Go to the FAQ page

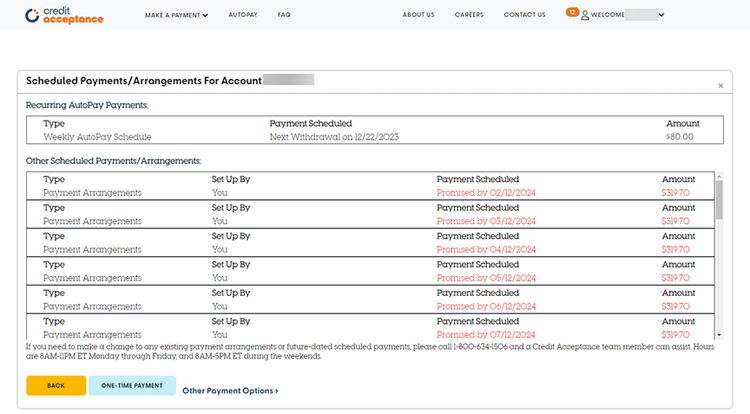point(284,15)
